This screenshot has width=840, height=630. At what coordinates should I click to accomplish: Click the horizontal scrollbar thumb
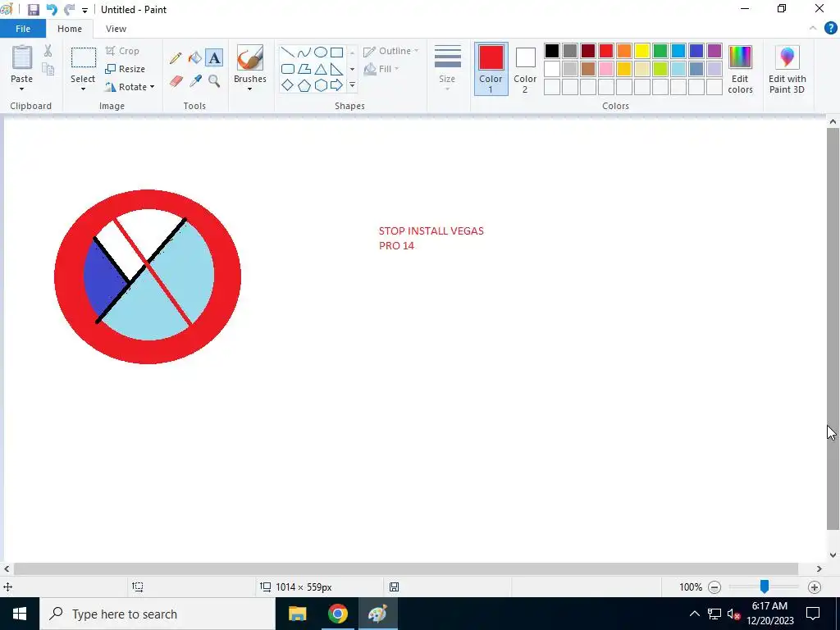pos(405,569)
